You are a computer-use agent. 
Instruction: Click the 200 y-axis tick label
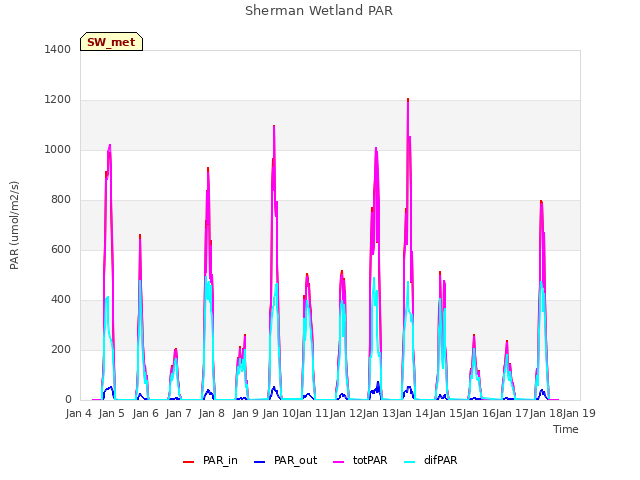pos(61,350)
